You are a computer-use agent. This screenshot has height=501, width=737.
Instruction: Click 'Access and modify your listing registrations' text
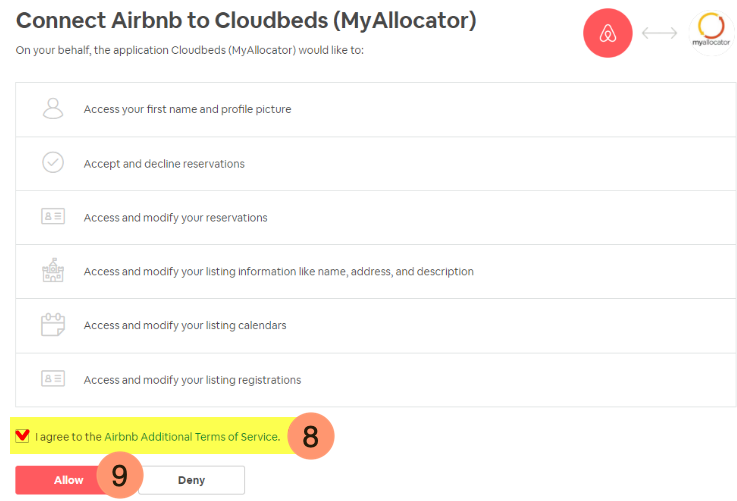click(192, 380)
